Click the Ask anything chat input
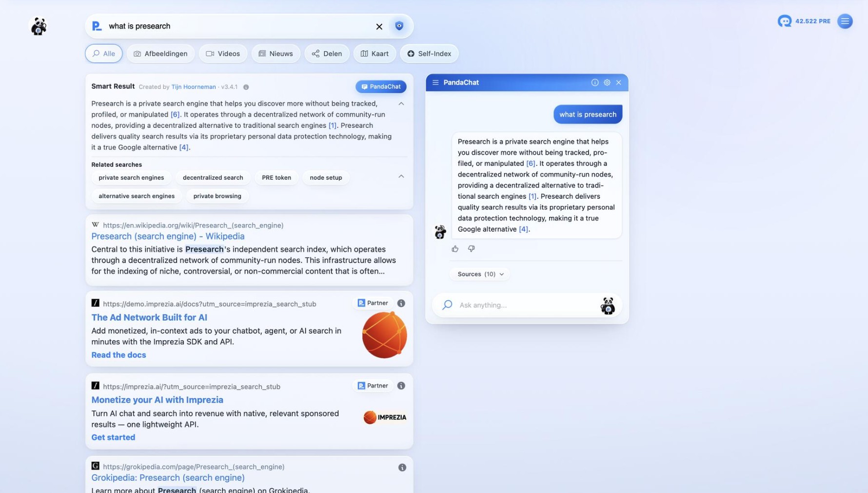Screen dimensions: 868x493 tap(527, 305)
